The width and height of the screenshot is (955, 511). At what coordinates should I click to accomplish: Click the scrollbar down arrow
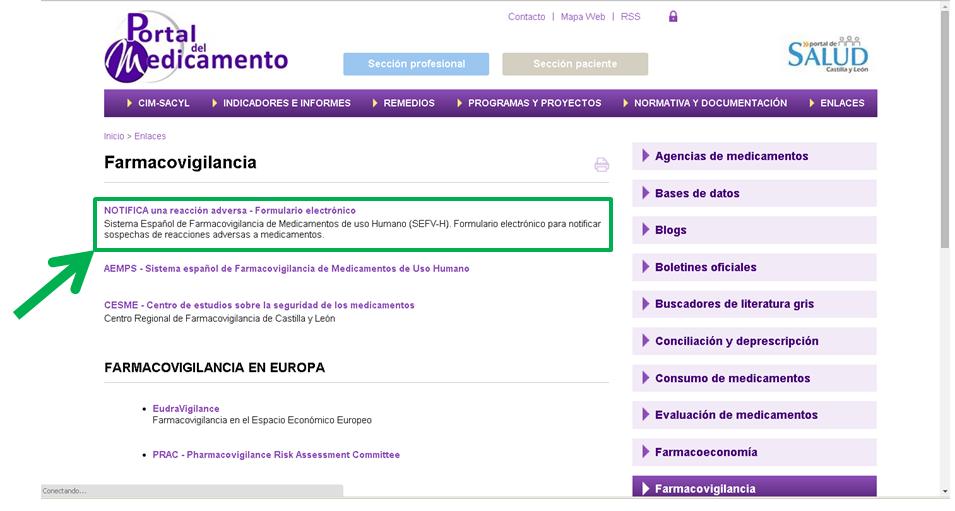coord(945,491)
